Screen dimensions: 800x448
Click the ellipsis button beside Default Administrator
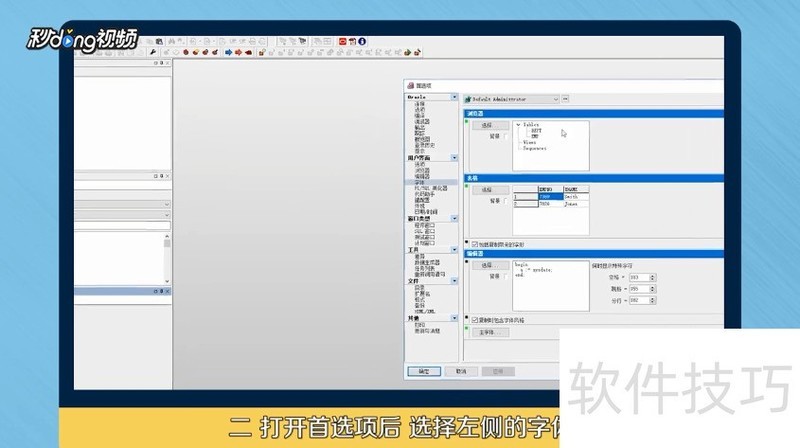tap(565, 99)
